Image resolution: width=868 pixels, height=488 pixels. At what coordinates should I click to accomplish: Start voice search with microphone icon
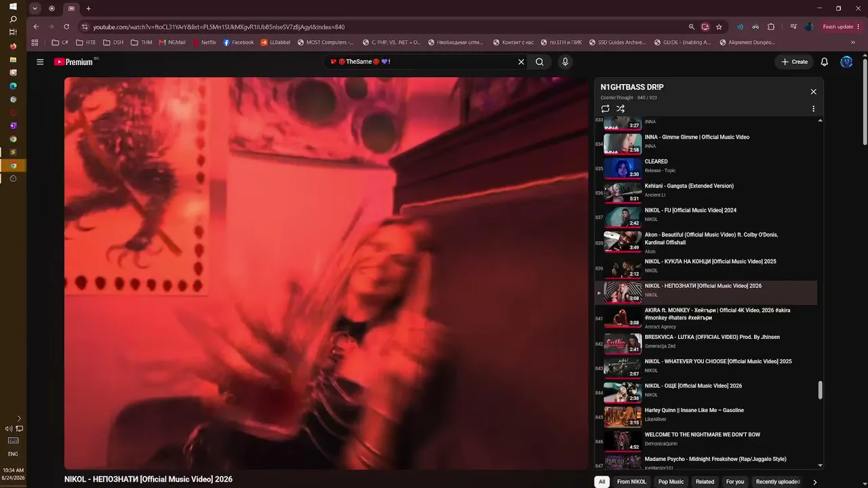[x=565, y=62]
